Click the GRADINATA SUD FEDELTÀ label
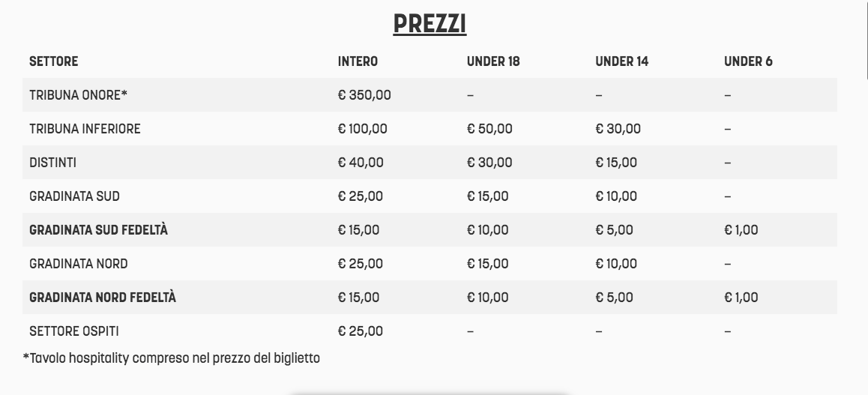The image size is (868, 395). [x=98, y=230]
